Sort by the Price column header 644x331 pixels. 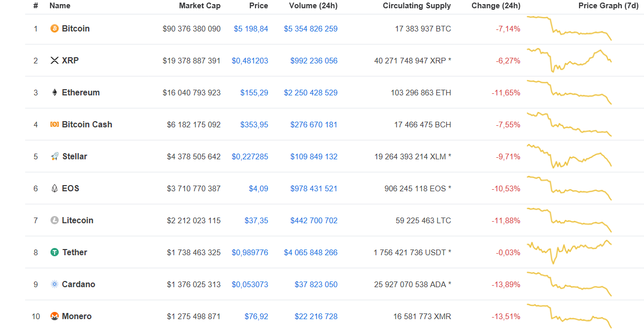point(259,6)
